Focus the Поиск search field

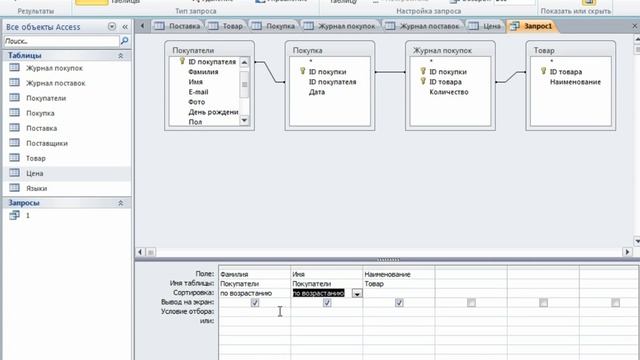61,41
